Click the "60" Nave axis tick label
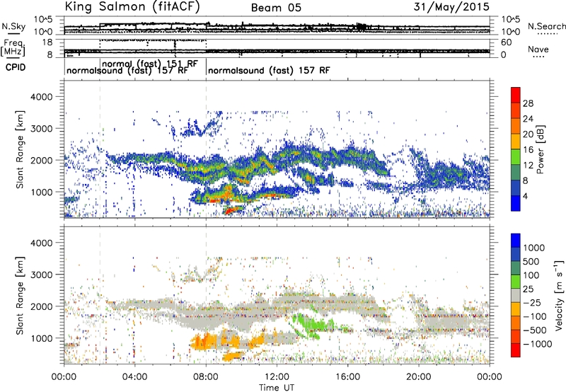Viewport: 566px width, 392px height. click(x=507, y=42)
